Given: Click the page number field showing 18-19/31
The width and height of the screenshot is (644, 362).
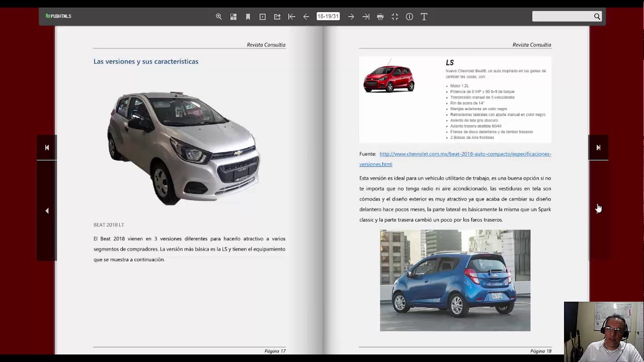Looking at the screenshot, I should 328,17.
